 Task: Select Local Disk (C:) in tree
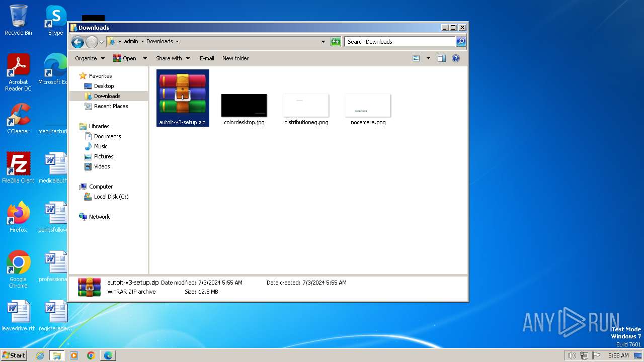click(111, 197)
